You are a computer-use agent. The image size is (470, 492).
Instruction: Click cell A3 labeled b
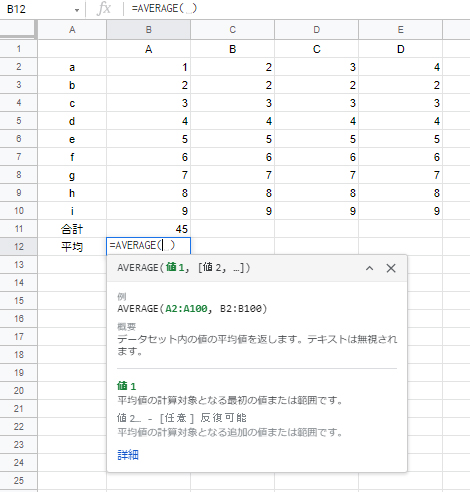tap(72, 85)
